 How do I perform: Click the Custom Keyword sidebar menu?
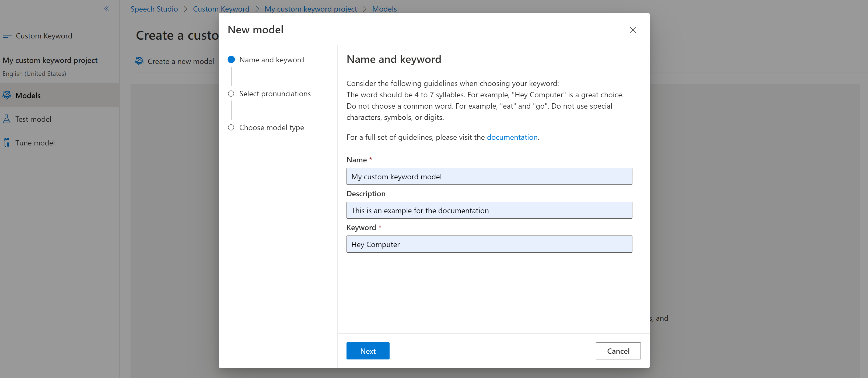pyautogui.click(x=44, y=35)
